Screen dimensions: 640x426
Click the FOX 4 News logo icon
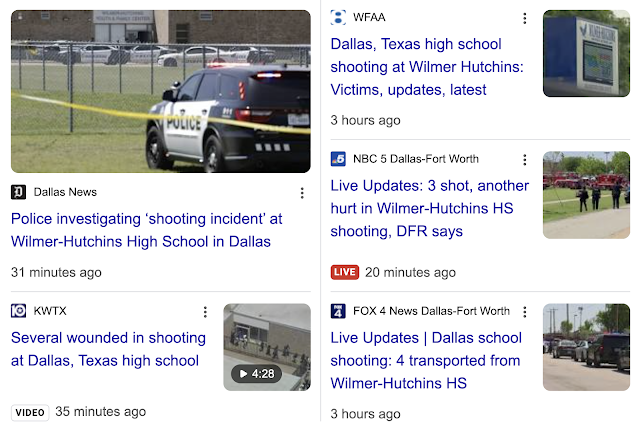[x=338, y=311]
